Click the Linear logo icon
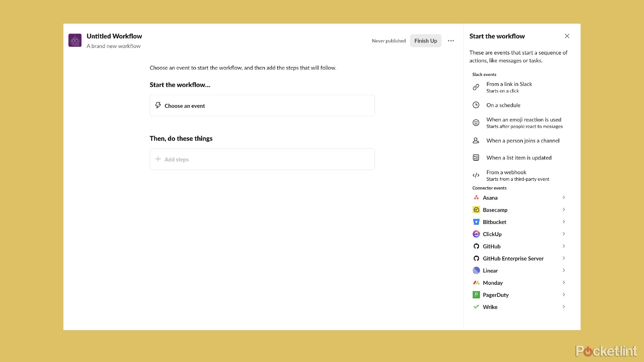Image resolution: width=644 pixels, height=362 pixels. (x=476, y=270)
